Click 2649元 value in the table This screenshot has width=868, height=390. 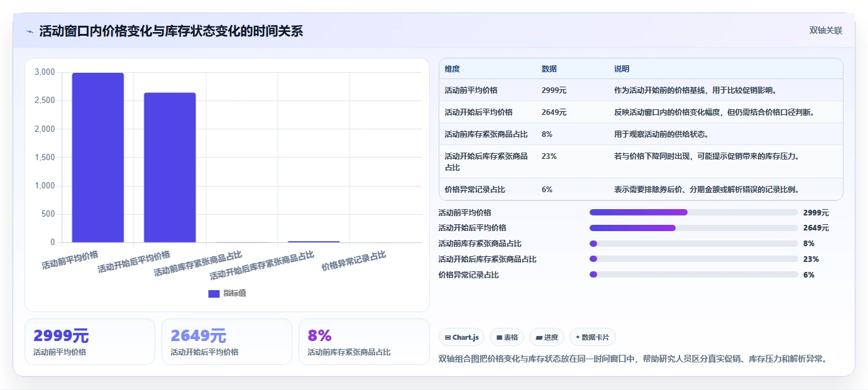(x=554, y=112)
